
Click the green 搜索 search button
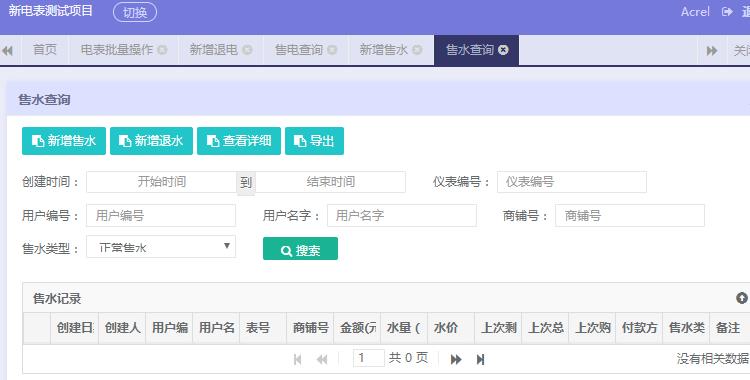[300, 249]
